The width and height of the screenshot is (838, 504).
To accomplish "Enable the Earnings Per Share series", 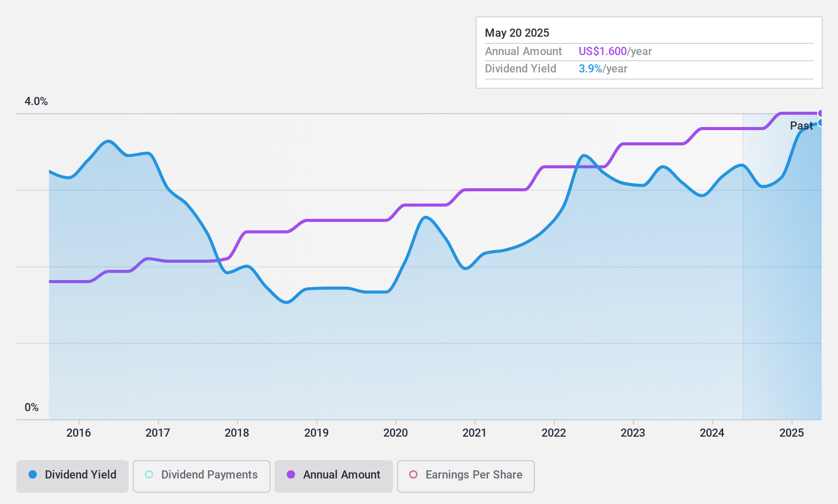I will click(466, 476).
